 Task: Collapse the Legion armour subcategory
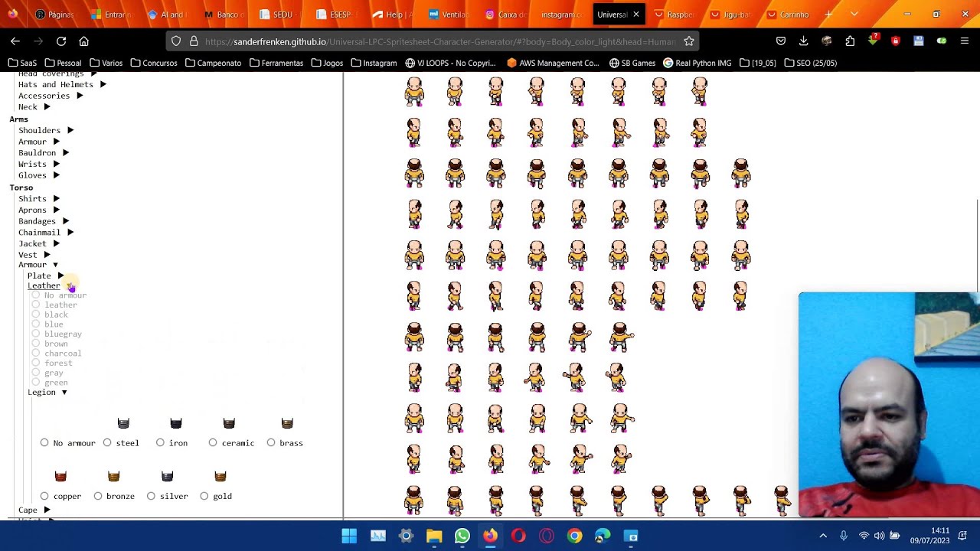tap(47, 392)
